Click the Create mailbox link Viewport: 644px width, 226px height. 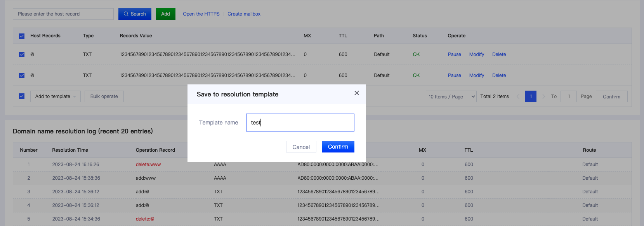click(x=244, y=14)
